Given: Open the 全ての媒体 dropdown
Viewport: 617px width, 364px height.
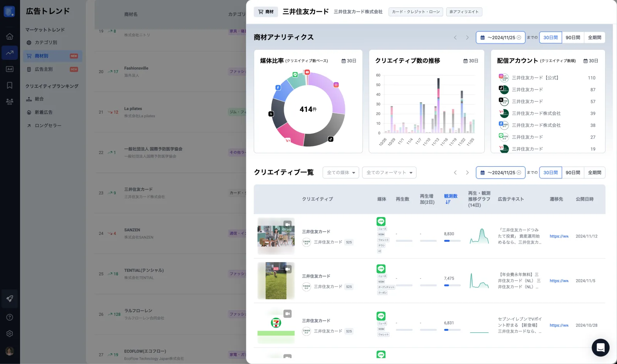Looking at the screenshot, I should click(x=341, y=172).
